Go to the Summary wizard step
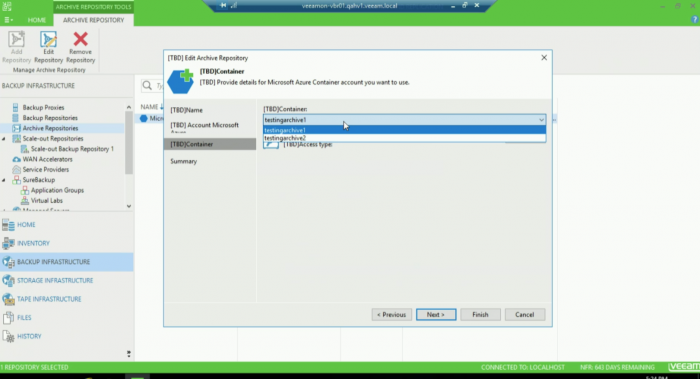The image size is (700, 379). coord(183,161)
